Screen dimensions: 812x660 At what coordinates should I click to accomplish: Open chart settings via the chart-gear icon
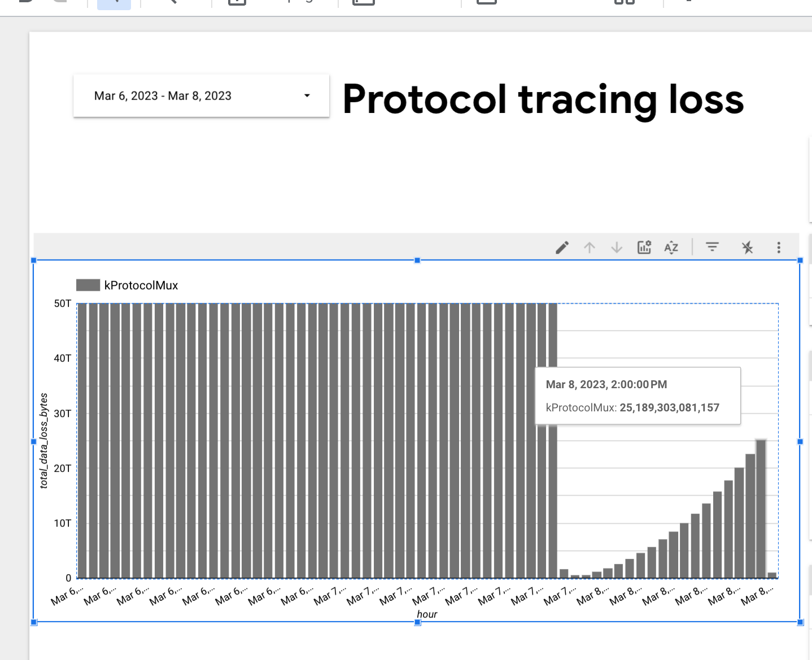[644, 247]
